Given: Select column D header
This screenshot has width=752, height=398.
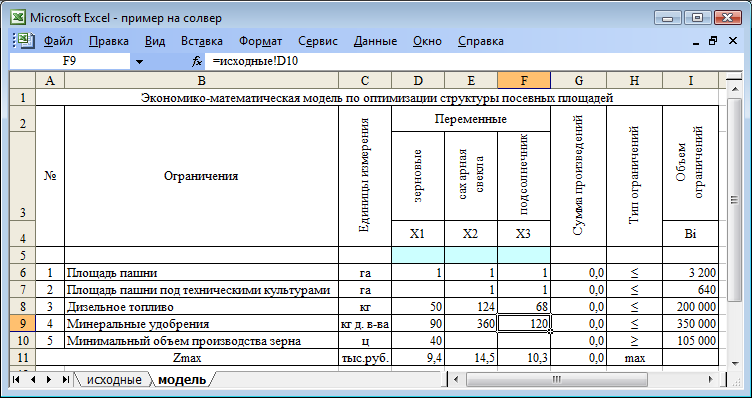Looking at the screenshot, I should click(418, 81).
